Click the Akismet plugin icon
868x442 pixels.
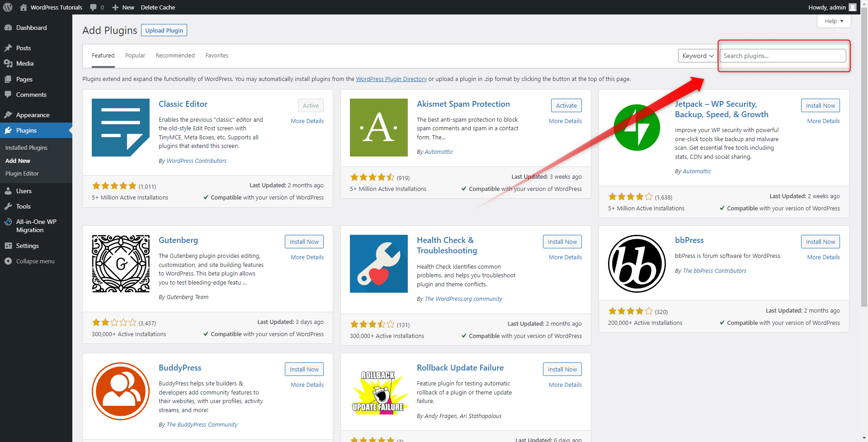click(x=379, y=128)
